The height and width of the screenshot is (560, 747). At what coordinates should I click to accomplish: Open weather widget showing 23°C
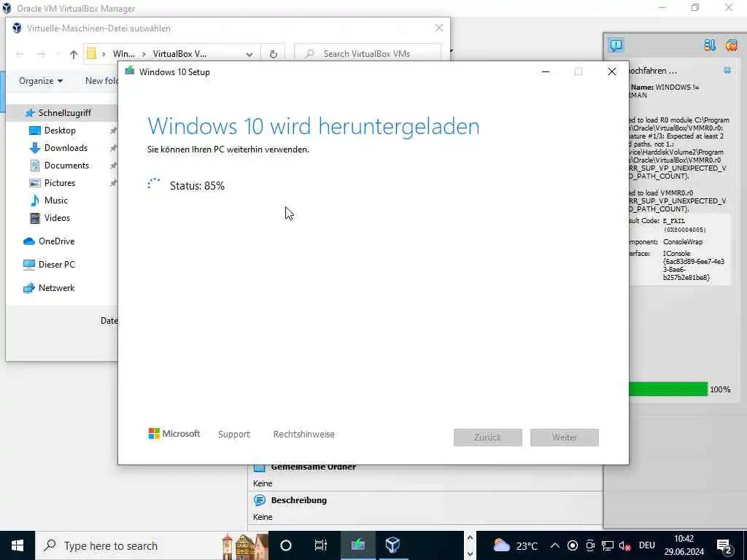point(516,545)
